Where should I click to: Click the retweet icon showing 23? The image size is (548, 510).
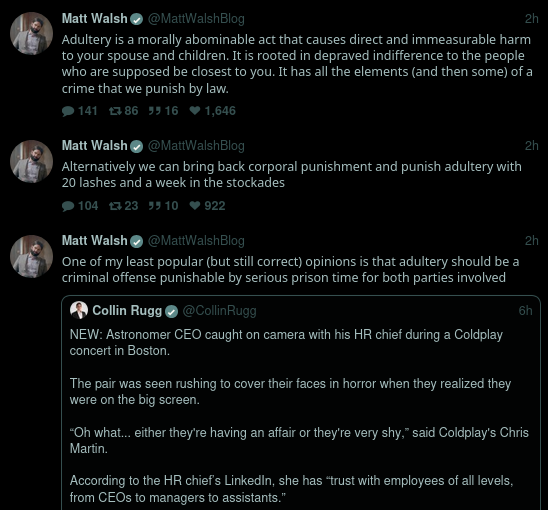pos(115,206)
